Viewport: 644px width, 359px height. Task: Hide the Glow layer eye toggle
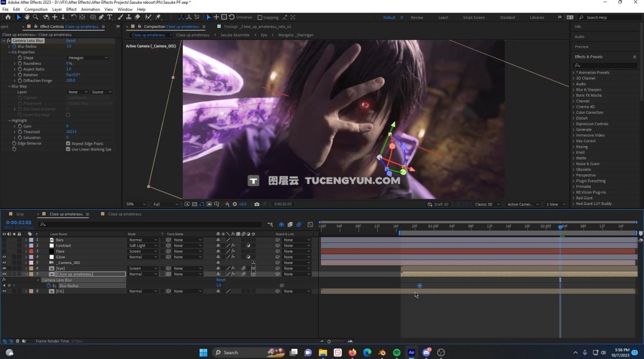4,257
